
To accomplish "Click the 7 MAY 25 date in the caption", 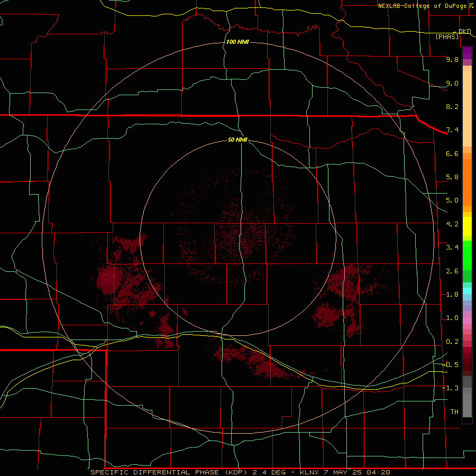I will [344, 472].
